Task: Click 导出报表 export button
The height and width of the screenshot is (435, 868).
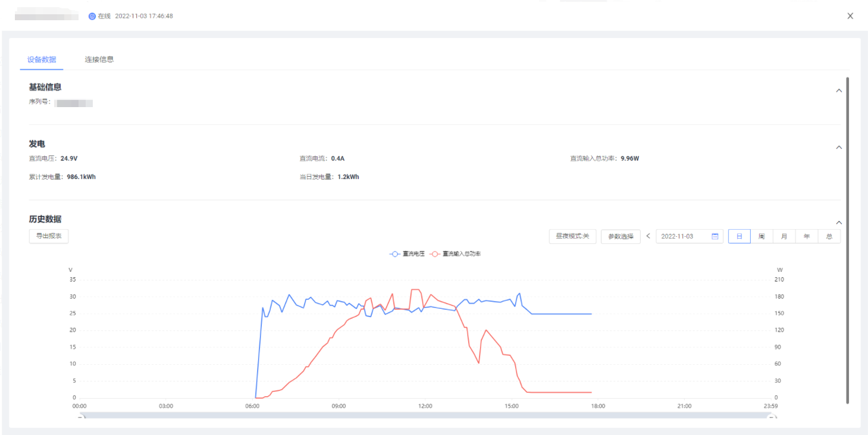Action: tap(49, 236)
